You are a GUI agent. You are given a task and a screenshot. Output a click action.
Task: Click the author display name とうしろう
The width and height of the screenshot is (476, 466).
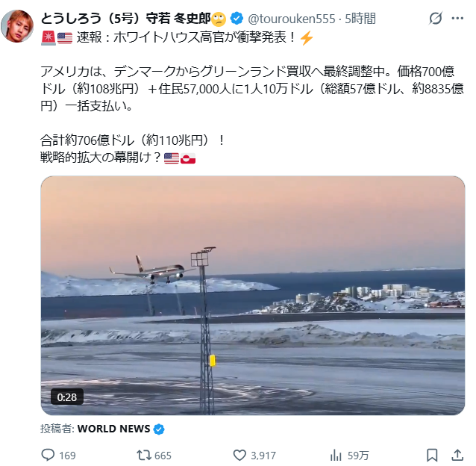pos(71,19)
